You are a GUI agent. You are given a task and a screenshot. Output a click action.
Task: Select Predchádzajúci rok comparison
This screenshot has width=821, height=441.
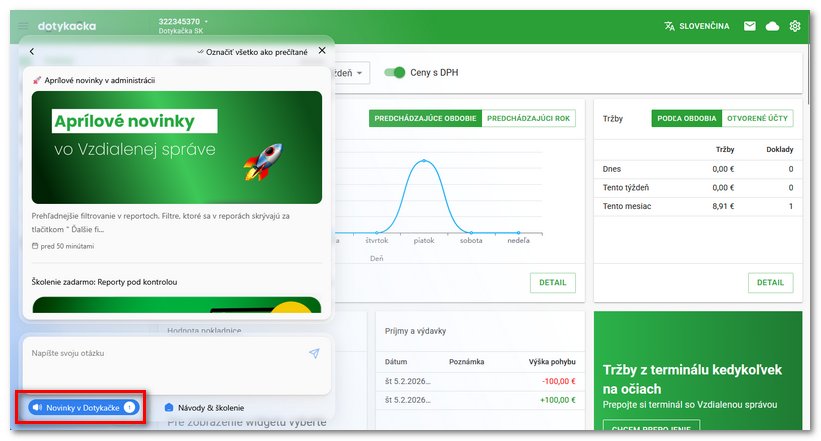tap(529, 118)
